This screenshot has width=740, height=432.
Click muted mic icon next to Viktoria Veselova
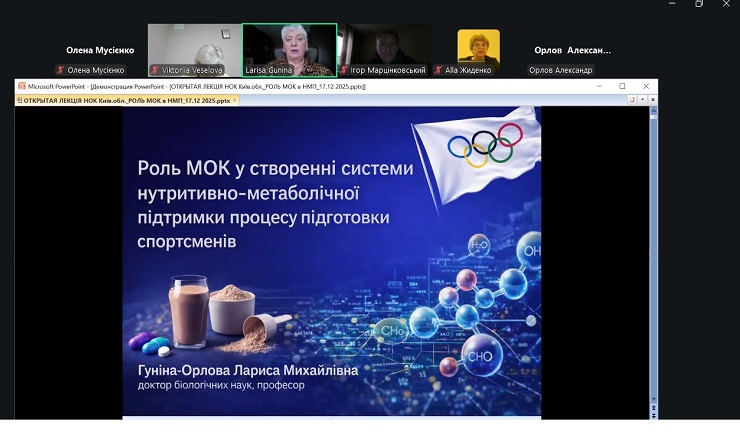tap(155, 70)
